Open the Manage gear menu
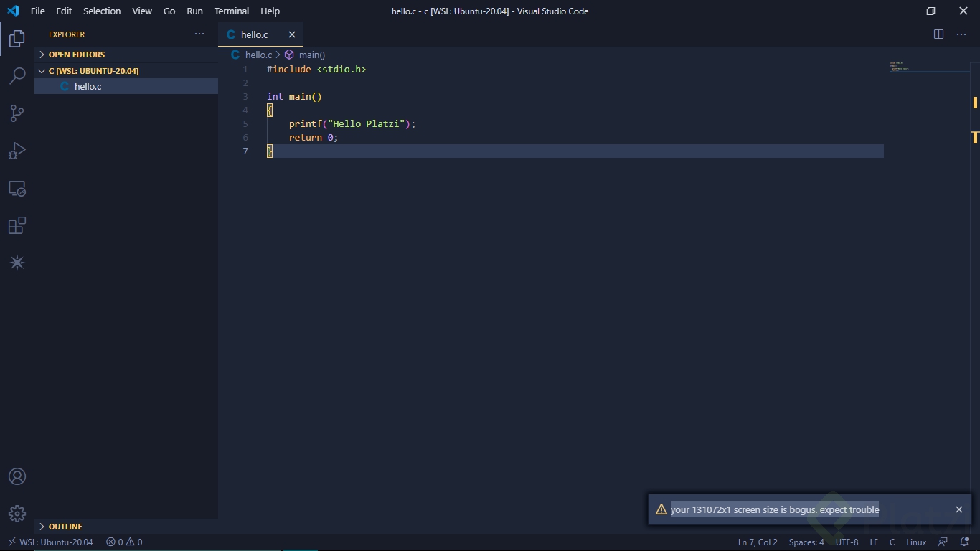Viewport: 980px width, 551px height. coord(17,514)
